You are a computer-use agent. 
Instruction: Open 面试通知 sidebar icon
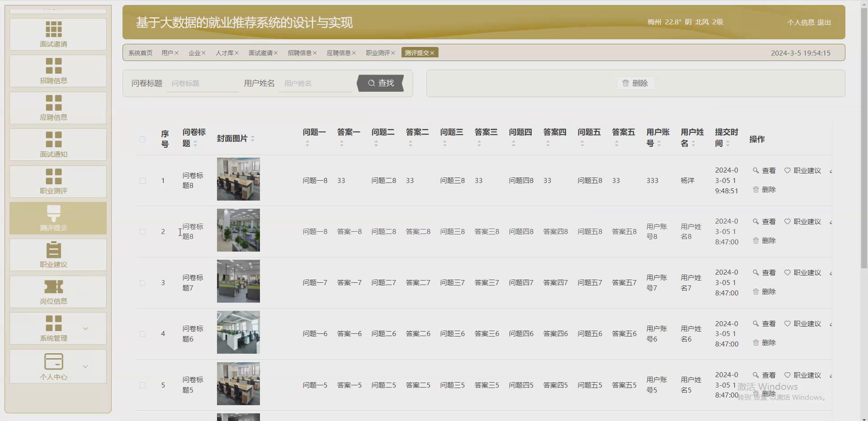(53, 140)
